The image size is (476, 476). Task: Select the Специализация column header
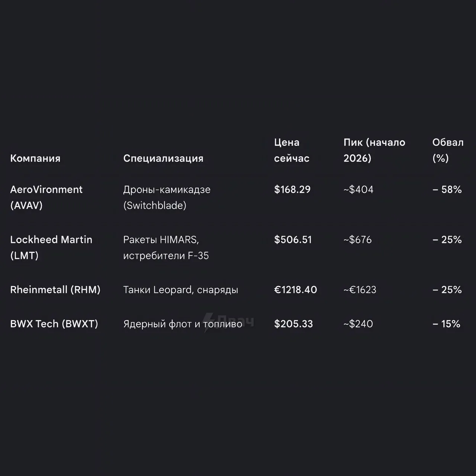163,158
